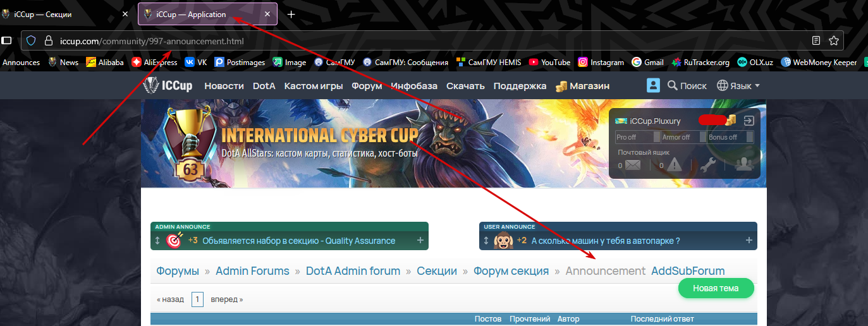The height and width of the screenshot is (326, 868).
Task: Open the Gmail bookmark
Action: (x=647, y=63)
